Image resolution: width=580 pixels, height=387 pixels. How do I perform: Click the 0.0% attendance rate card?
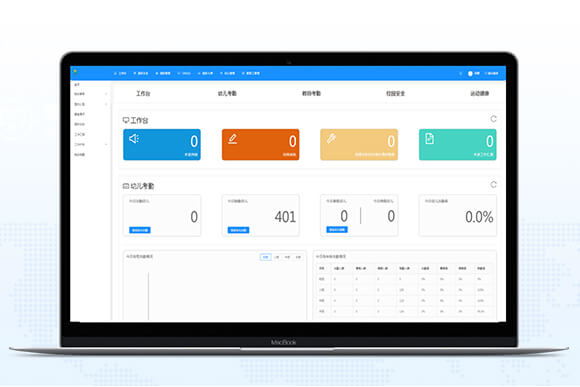(x=458, y=215)
